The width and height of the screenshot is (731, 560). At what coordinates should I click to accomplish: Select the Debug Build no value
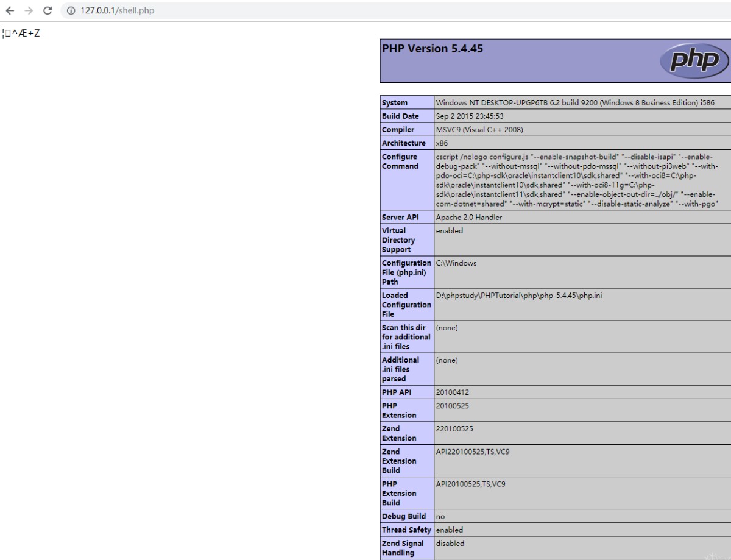440,516
